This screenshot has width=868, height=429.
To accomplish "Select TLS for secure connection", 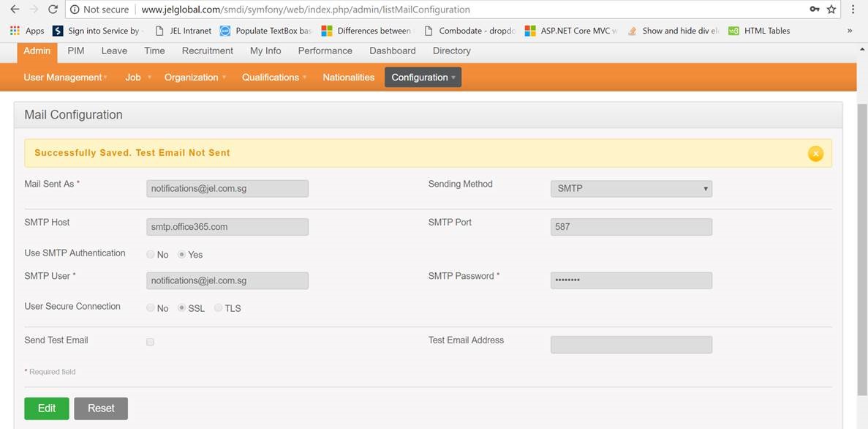I will tap(219, 308).
